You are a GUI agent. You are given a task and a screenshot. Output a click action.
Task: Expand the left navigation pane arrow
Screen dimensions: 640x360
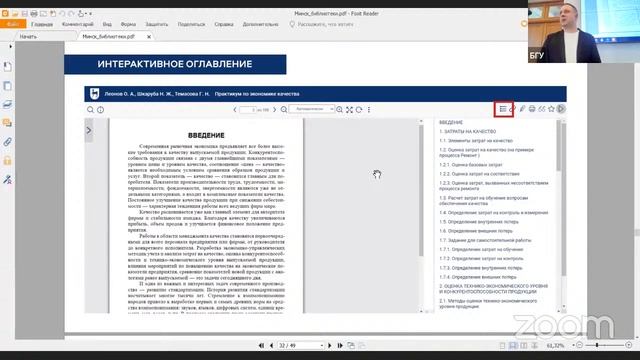pyautogui.click(x=11, y=47)
